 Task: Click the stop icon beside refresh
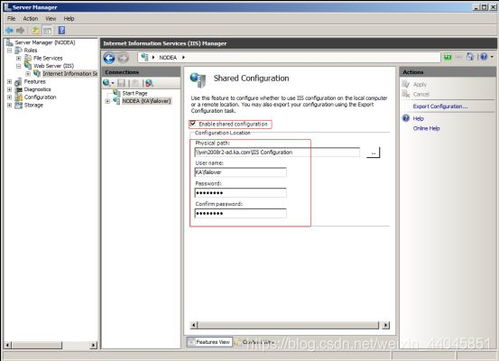click(459, 57)
